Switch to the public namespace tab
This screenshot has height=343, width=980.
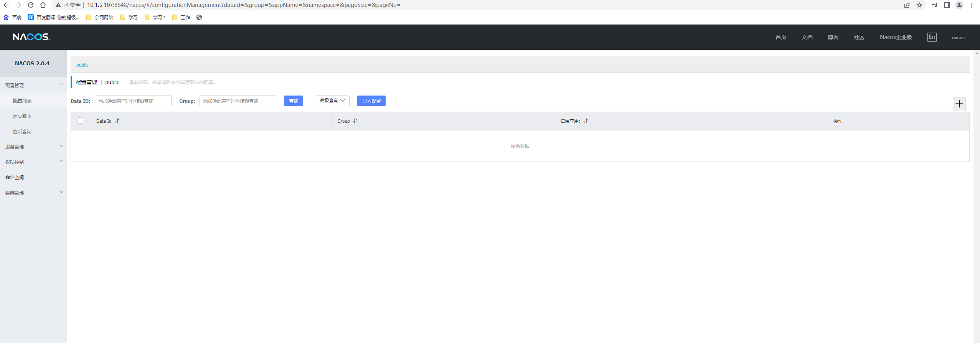point(82,65)
